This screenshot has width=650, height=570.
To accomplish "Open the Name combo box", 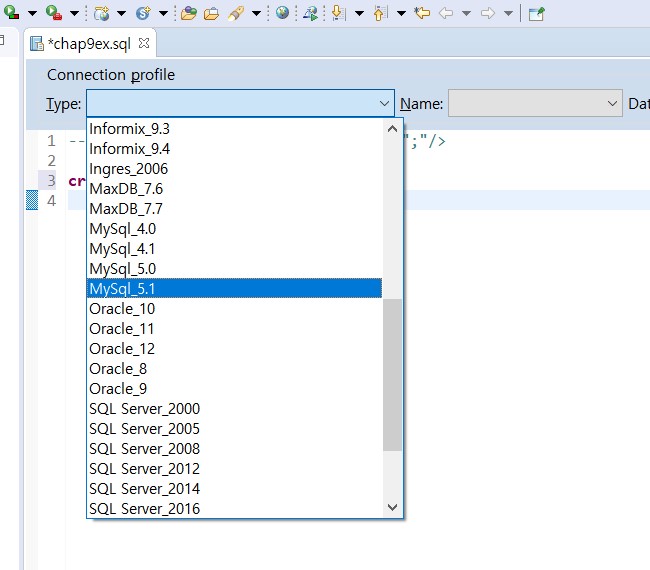I will (x=535, y=103).
